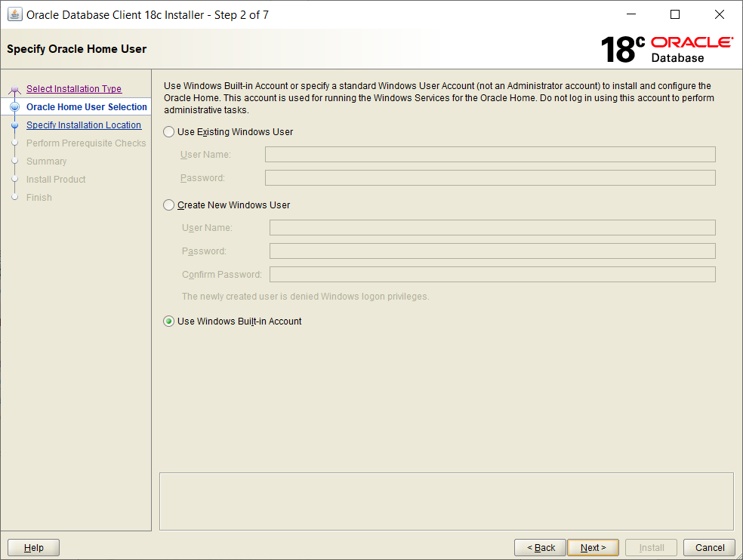Click the disabled Install button
The height and width of the screenshot is (560, 743).
pos(652,548)
